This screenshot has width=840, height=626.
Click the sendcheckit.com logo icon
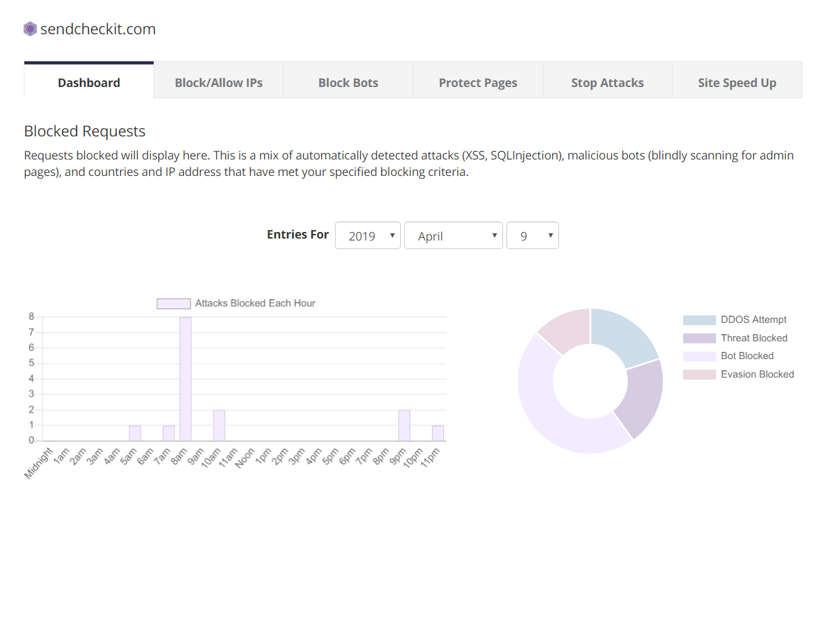(x=30, y=29)
